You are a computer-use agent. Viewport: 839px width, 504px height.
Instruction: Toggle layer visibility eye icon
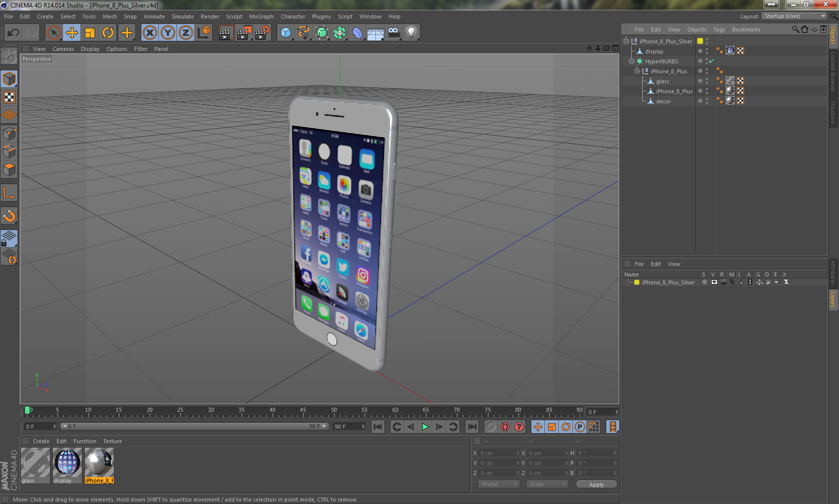714,282
